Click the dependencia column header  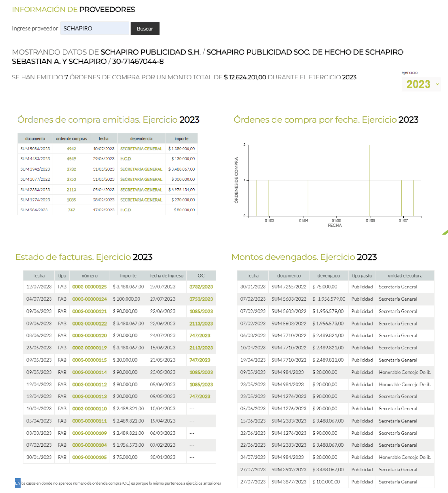coord(141,139)
